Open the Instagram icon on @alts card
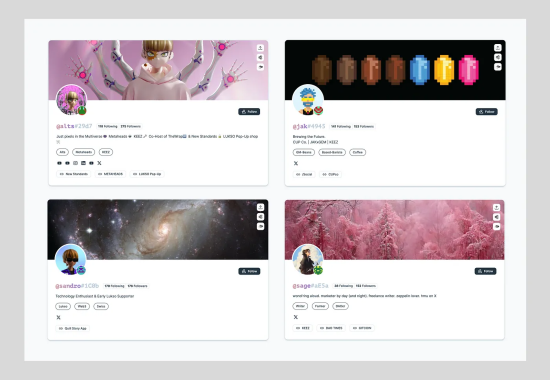This screenshot has width=550, height=380. [75, 163]
